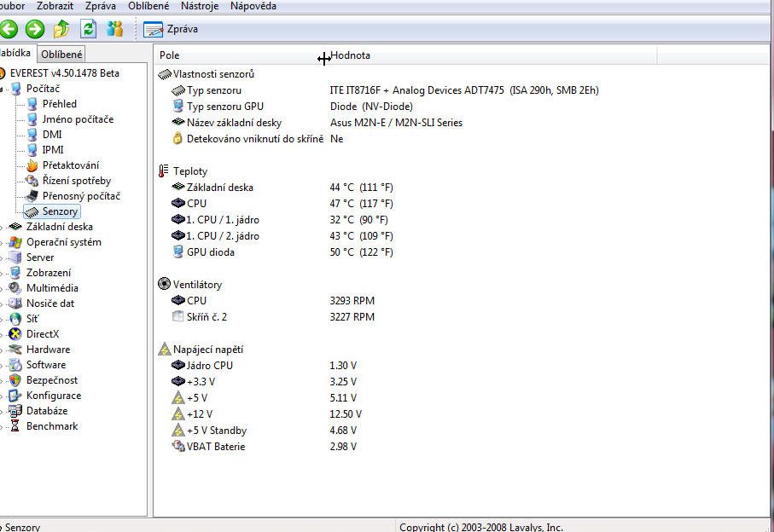The image size is (774, 532).
Task: Expand the Operační systém tree node
Action: pos(2,242)
